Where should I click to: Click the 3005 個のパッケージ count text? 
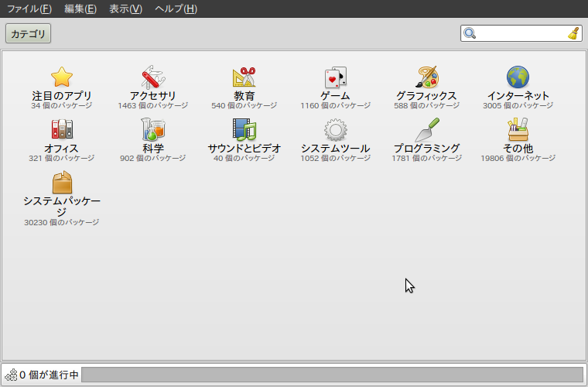518,106
